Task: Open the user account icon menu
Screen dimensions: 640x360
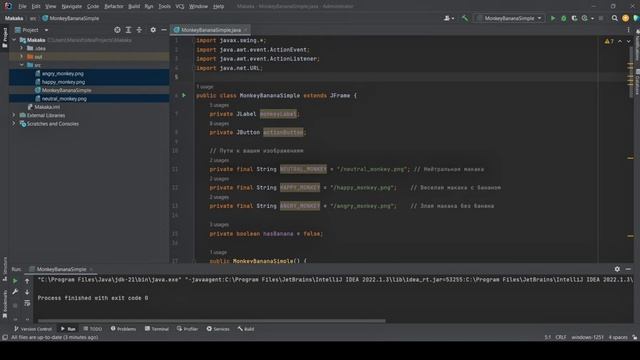Action: coord(449,18)
